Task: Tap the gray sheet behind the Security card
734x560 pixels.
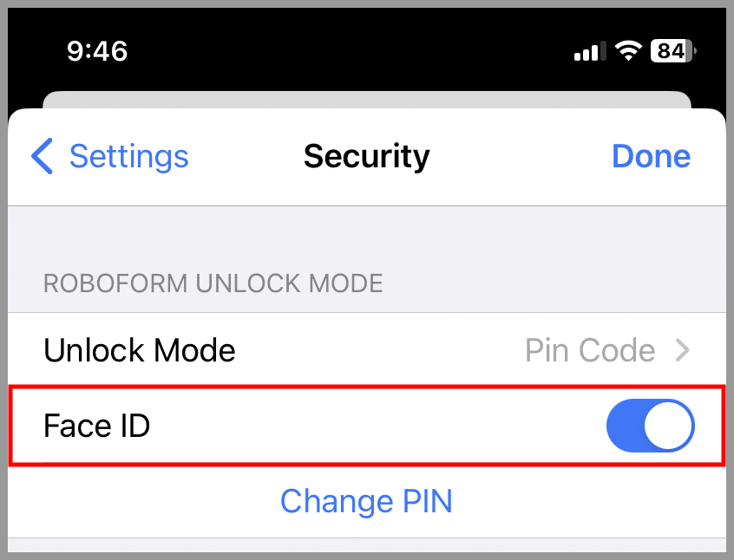Action: 367,100
